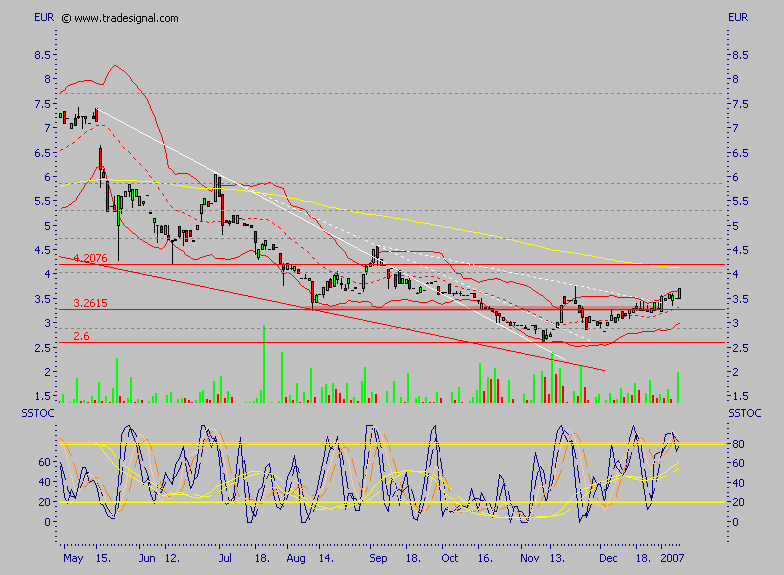The height and width of the screenshot is (575, 784).
Task: Click the Aug label on the date axis
Action: pos(296,558)
